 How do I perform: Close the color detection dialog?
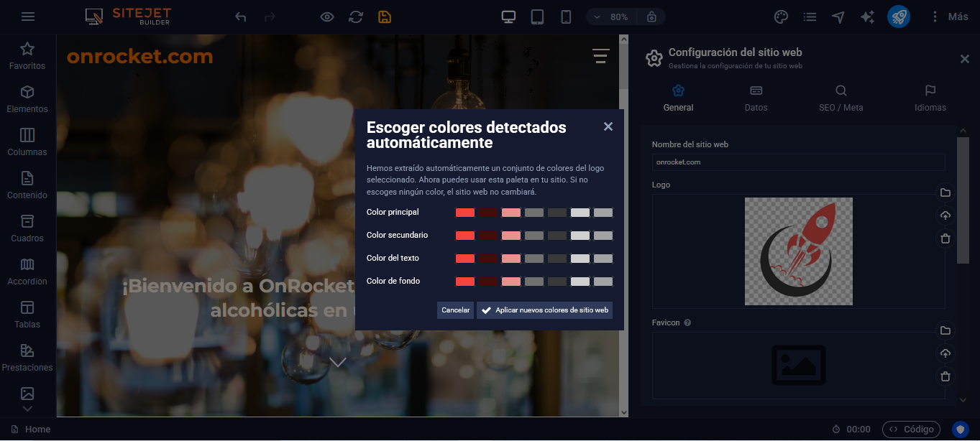click(608, 126)
